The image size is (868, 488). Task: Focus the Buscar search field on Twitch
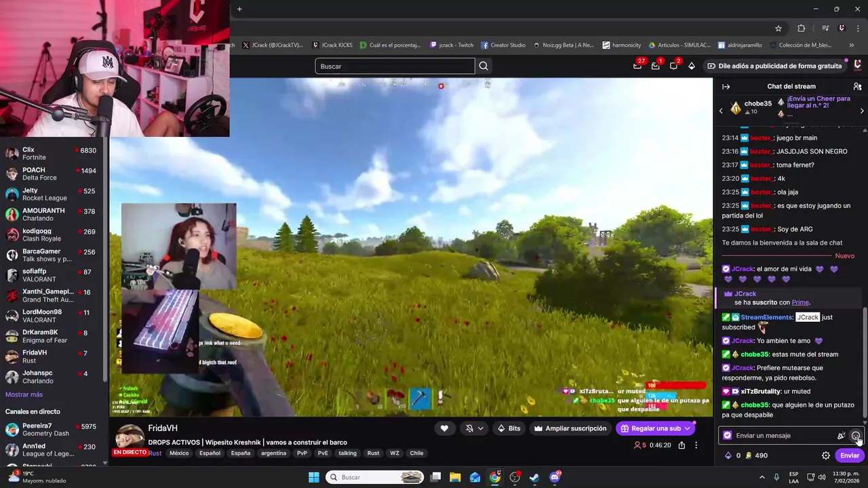[395, 66]
